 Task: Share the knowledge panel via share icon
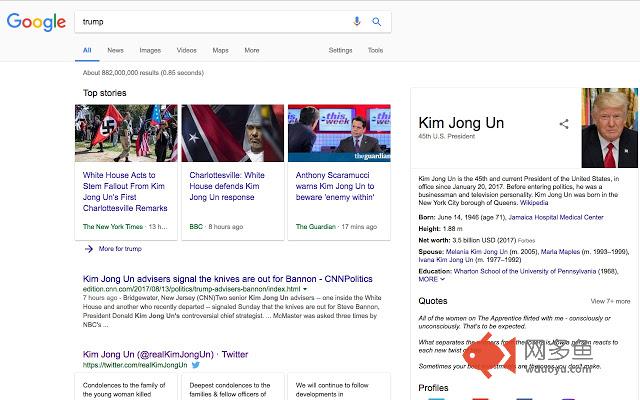click(x=564, y=124)
